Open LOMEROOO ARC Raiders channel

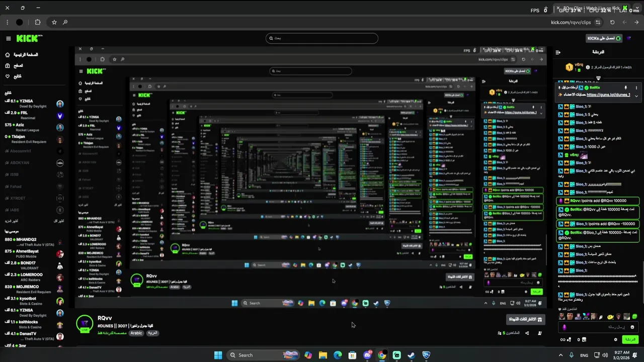pos(33,277)
